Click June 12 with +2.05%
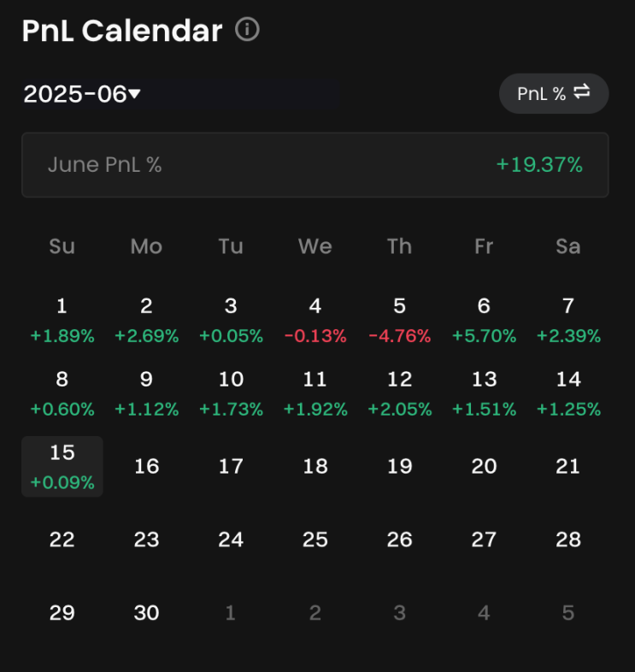Screen dimensions: 635x672 (x=399, y=393)
